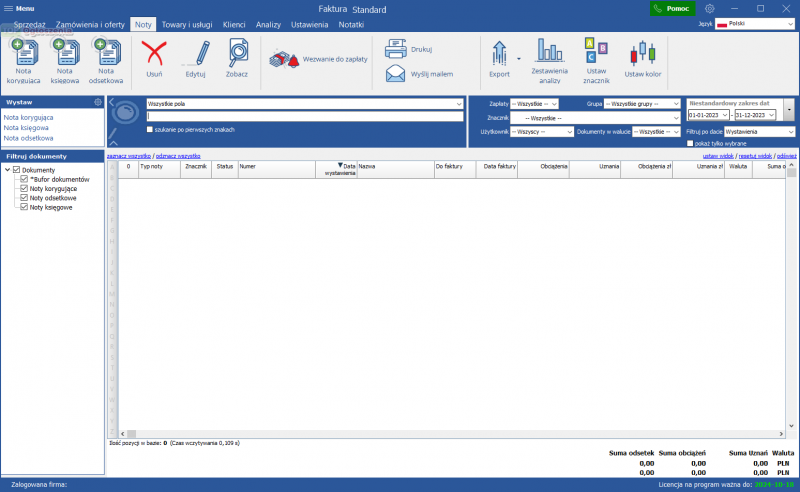Click Ustaw znacznik icon
The width and height of the screenshot is (800, 492).
596,50
